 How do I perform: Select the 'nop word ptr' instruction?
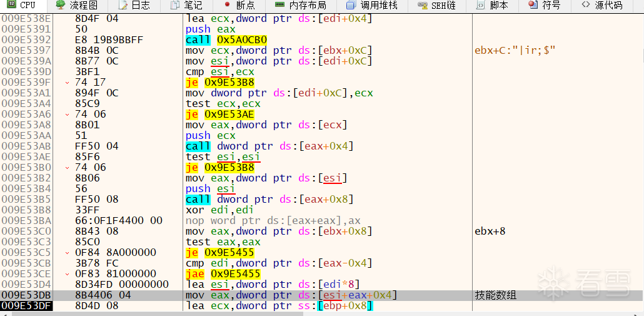point(273,221)
